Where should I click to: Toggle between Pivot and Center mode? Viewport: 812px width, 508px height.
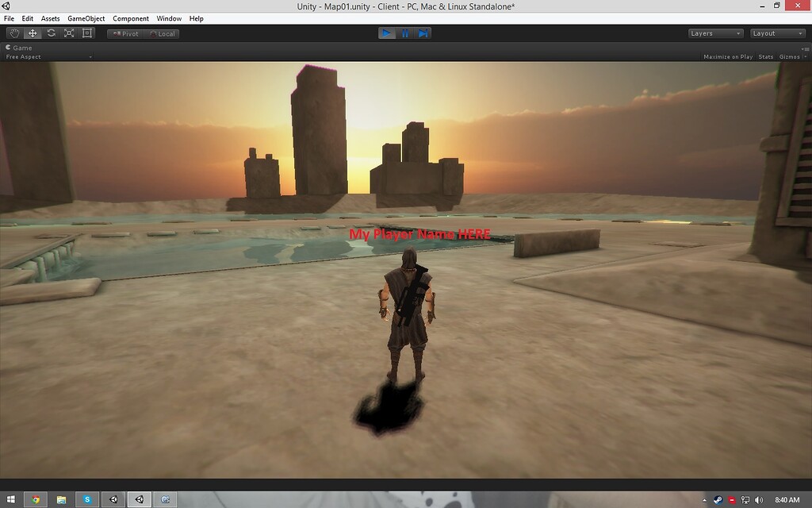pos(124,33)
